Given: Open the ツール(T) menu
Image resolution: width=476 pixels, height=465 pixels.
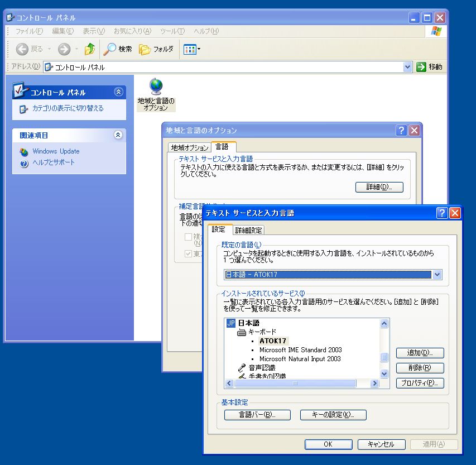Looking at the screenshot, I should 172,31.
